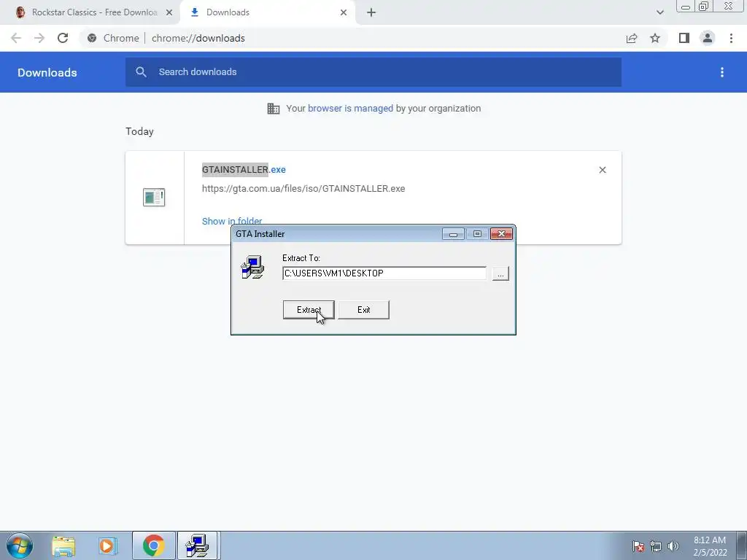Go forward in browser history
The image size is (747, 560).
coord(39,38)
